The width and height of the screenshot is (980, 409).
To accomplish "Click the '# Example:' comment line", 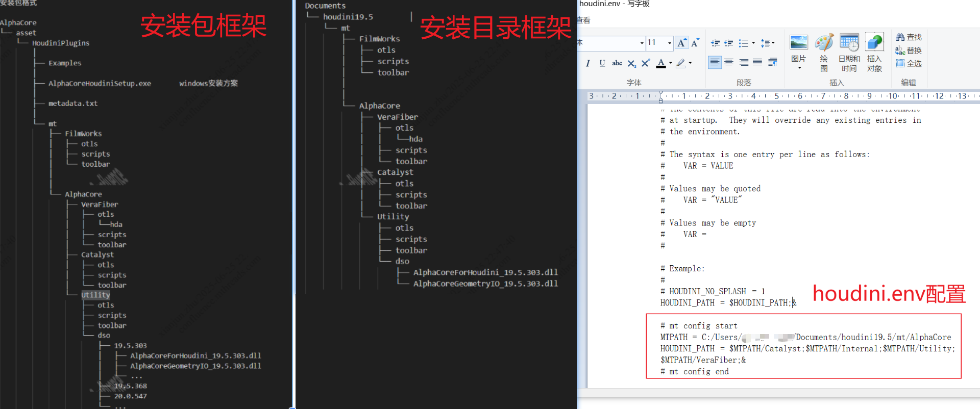I will click(x=682, y=268).
